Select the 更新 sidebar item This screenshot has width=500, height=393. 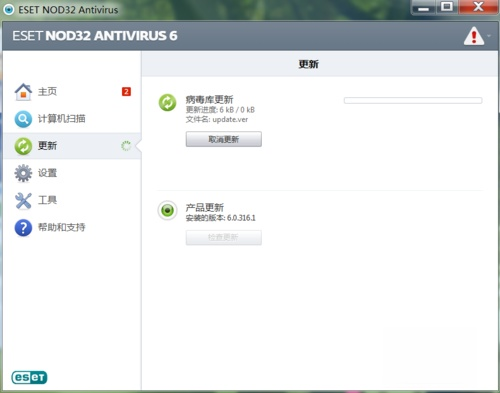(x=72, y=146)
